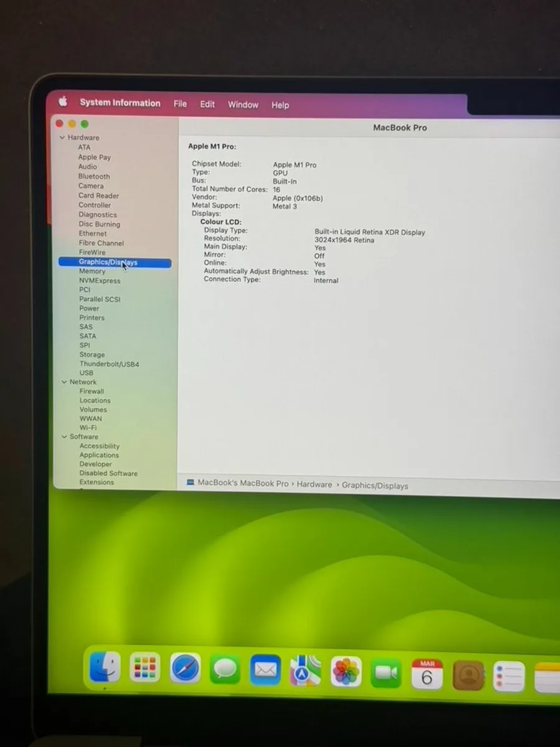The width and height of the screenshot is (560, 747).
Task: Open the File menu
Action: coord(180,104)
